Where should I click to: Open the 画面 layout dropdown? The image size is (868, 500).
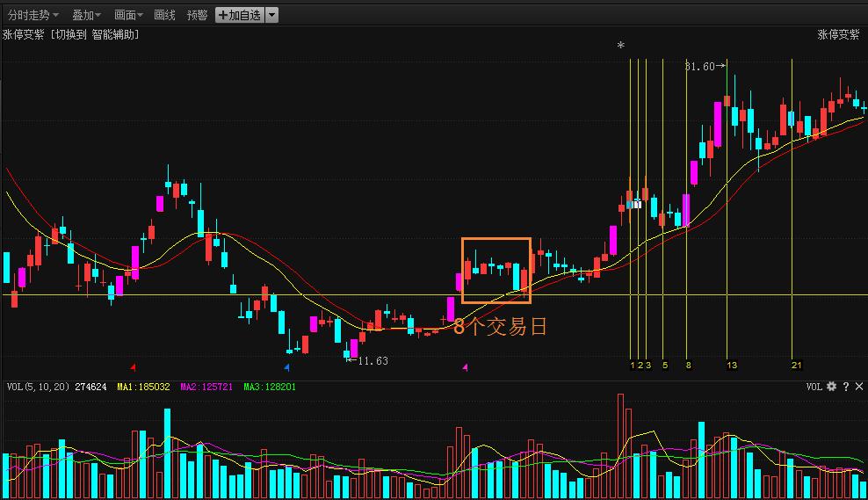(128, 15)
